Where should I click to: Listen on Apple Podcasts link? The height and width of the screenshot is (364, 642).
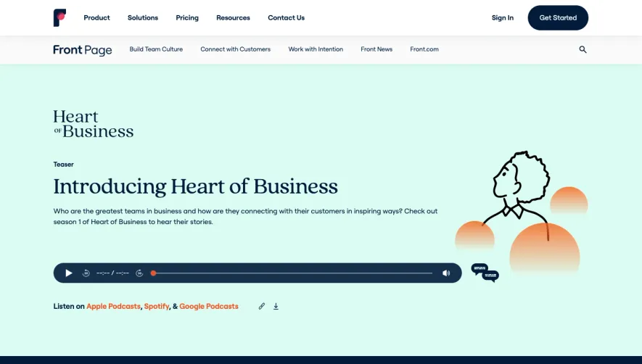point(113,306)
